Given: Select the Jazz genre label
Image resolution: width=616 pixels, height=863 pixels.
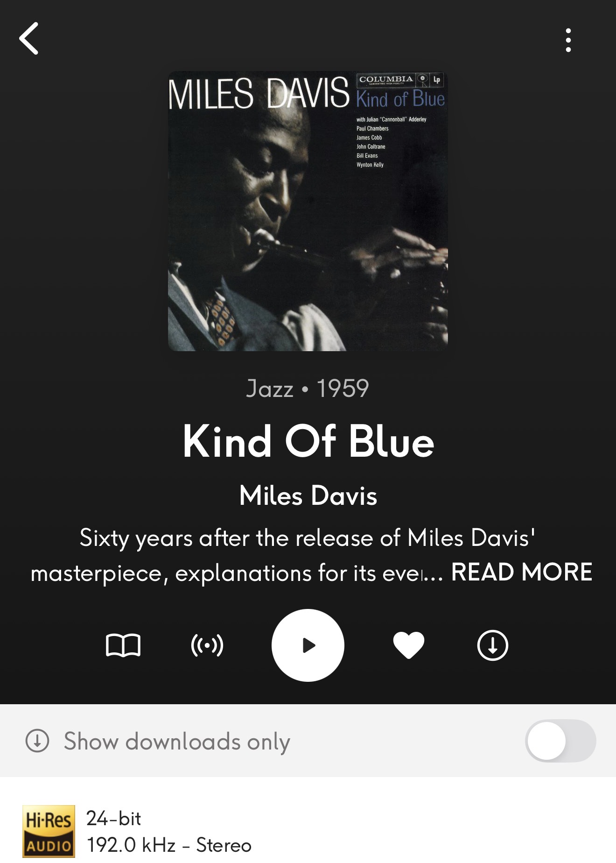Looking at the screenshot, I should 270,389.
